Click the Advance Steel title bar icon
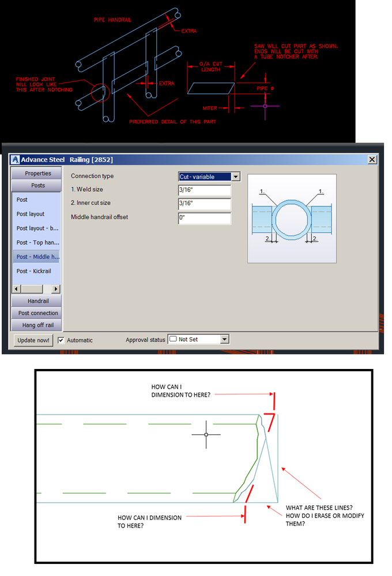This screenshot has height=576, width=392. (x=15, y=160)
